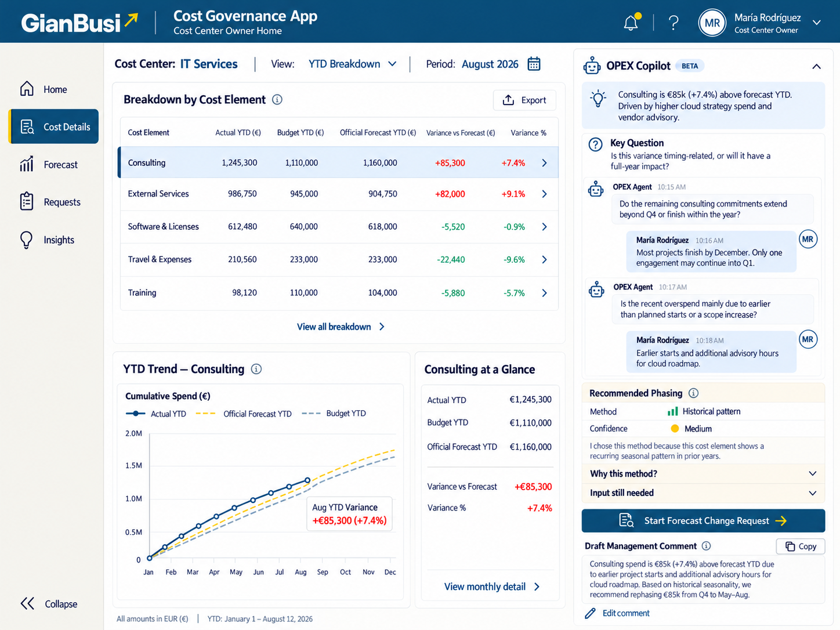Click the Variance % column header
Screen dimensions: 840x630
(x=528, y=133)
